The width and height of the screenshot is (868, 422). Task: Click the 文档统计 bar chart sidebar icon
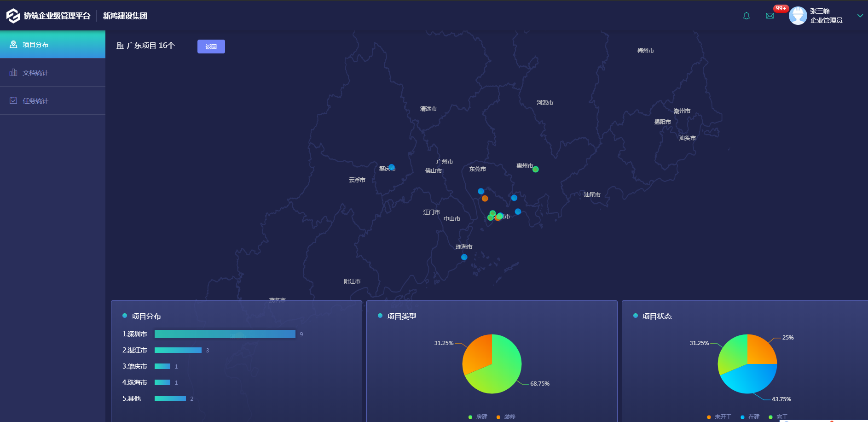pos(13,73)
